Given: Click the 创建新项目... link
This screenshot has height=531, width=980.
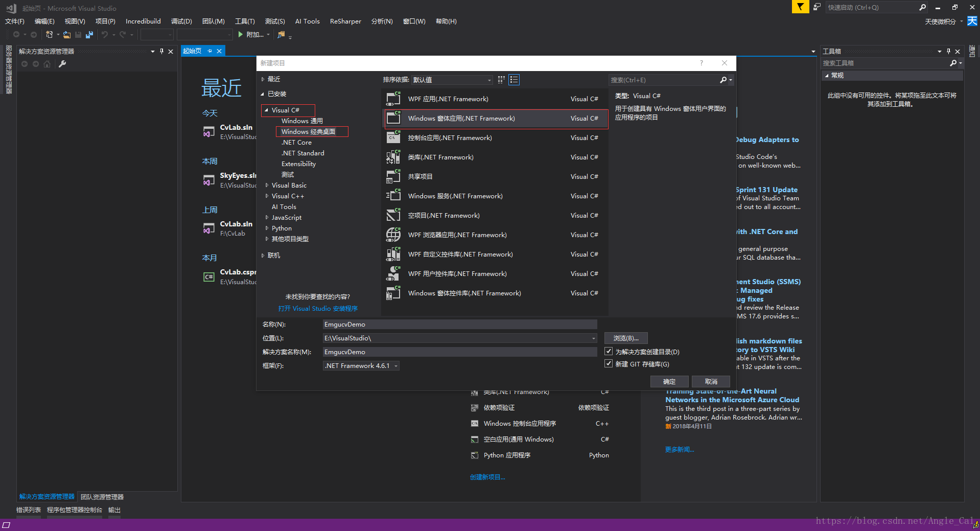Looking at the screenshot, I should click(487, 477).
